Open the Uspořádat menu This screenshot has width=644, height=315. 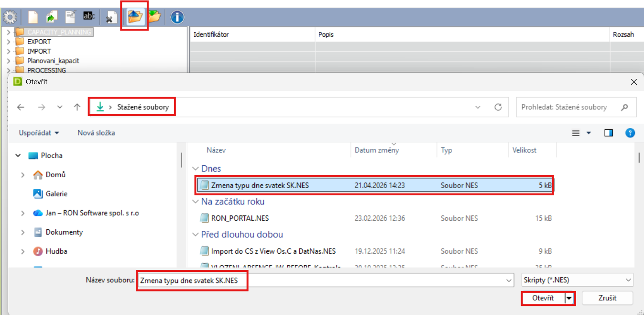(39, 133)
